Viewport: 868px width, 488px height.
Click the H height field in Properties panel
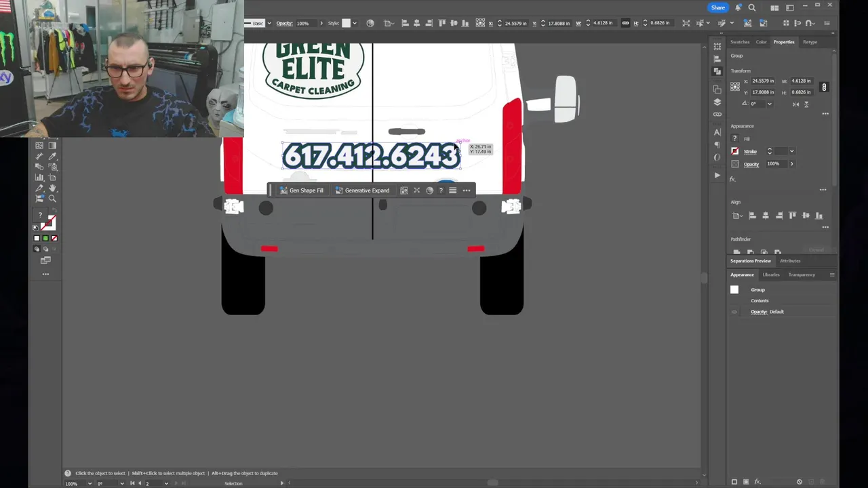point(802,92)
